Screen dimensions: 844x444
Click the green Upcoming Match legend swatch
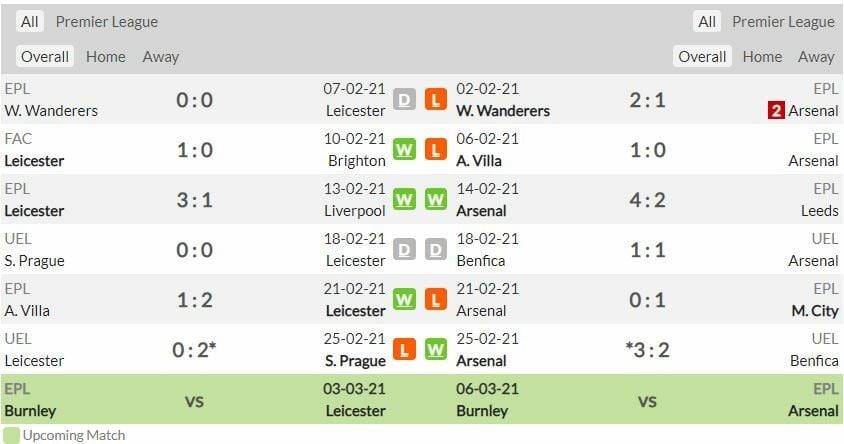(x=10, y=435)
